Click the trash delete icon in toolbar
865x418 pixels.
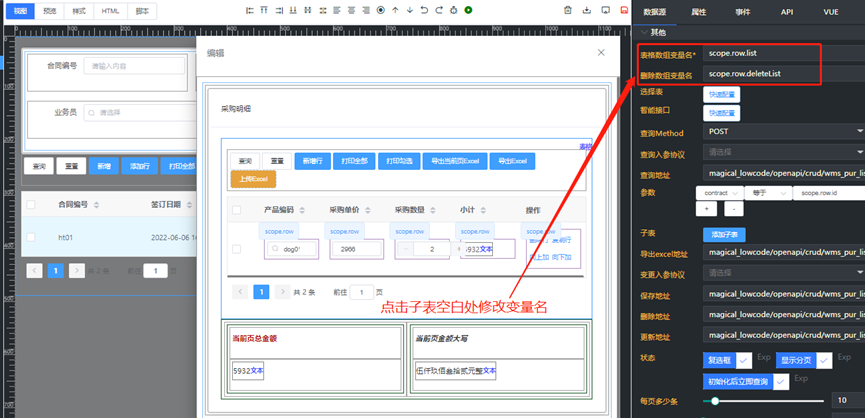coord(568,10)
